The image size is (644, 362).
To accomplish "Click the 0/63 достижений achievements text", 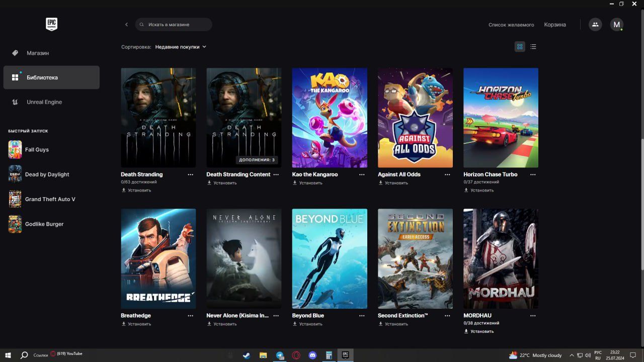I will click(139, 182).
